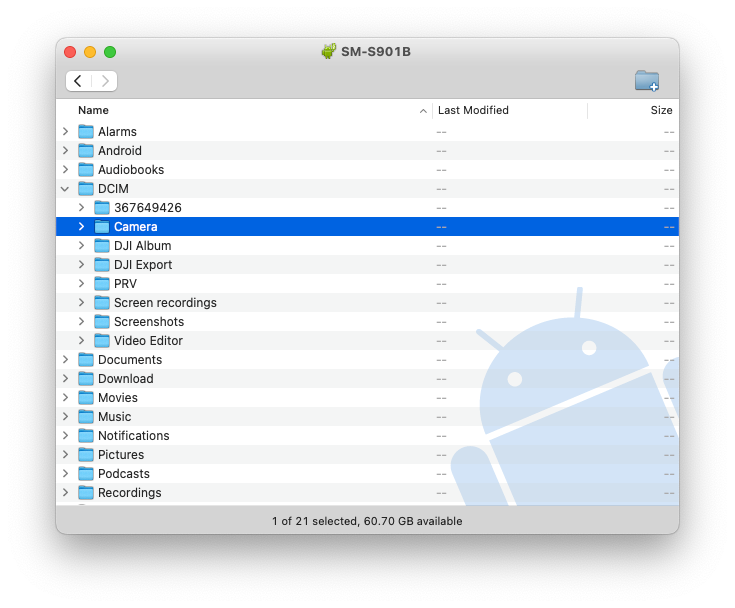Click the Music folder icon
Viewport: 735px width, 608px height.
86,416
